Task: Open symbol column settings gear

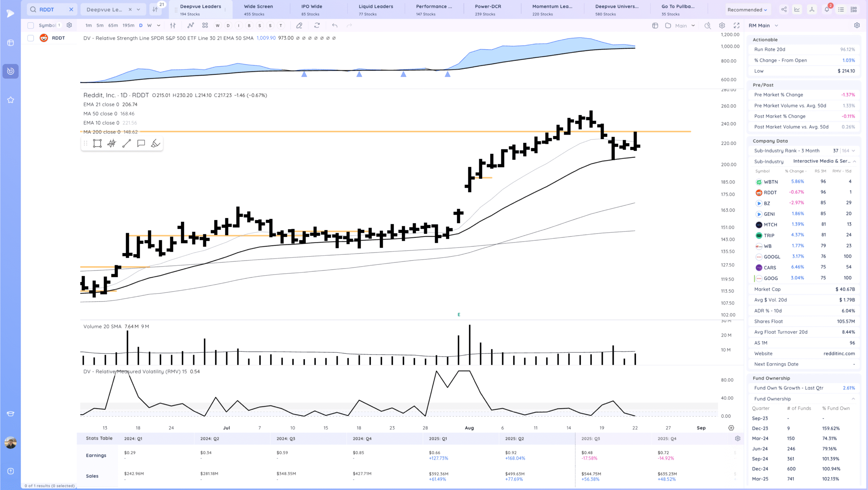Action: point(69,25)
